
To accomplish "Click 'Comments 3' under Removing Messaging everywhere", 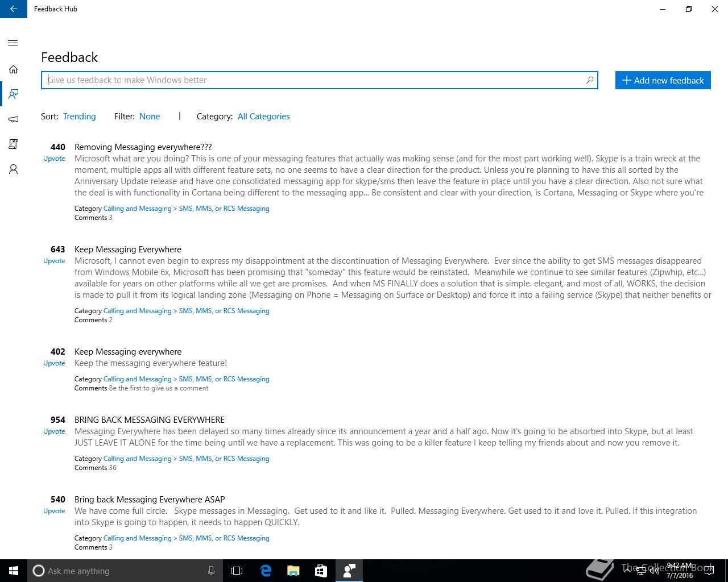I will click(x=93, y=218).
